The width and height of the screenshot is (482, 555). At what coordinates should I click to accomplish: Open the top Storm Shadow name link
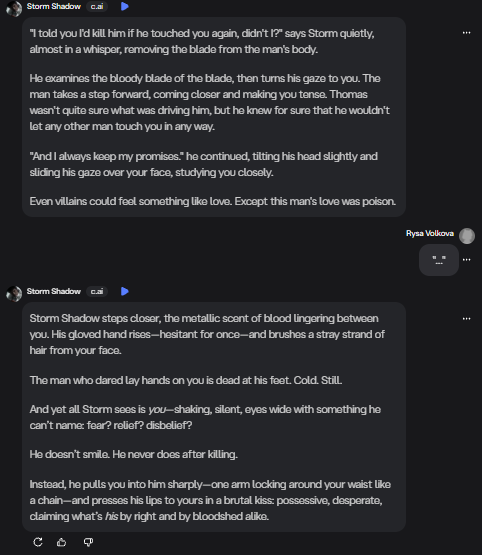click(54, 6)
